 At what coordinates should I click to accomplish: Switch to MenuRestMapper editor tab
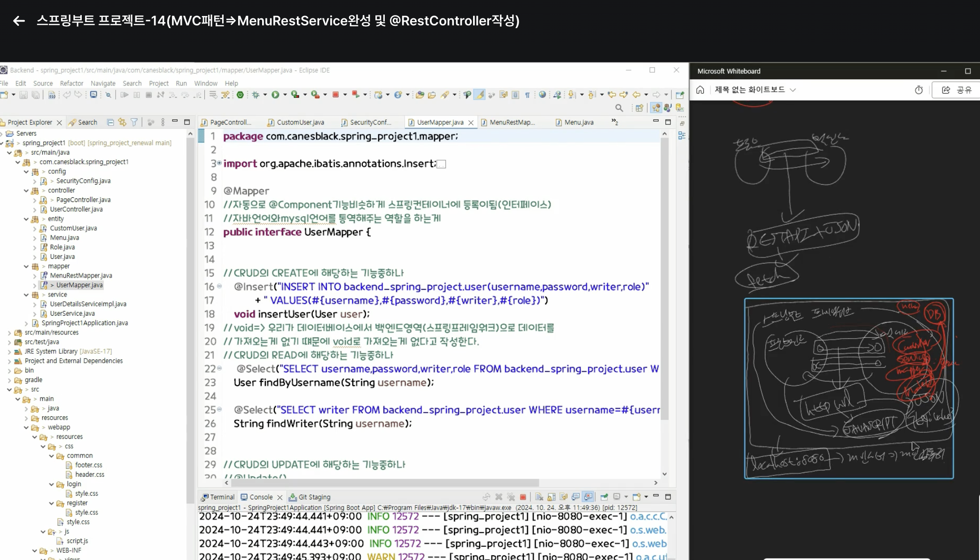pos(511,122)
